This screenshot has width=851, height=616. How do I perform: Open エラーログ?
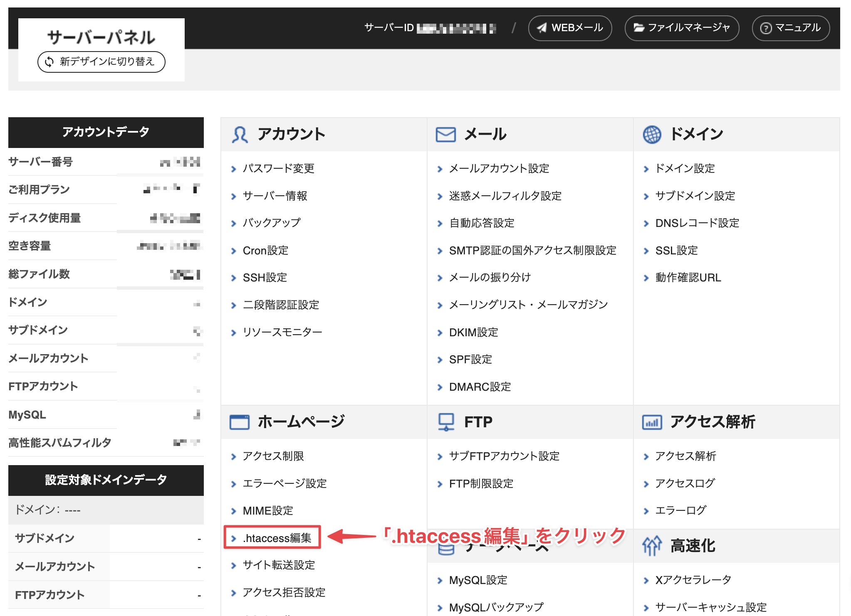pos(681,510)
